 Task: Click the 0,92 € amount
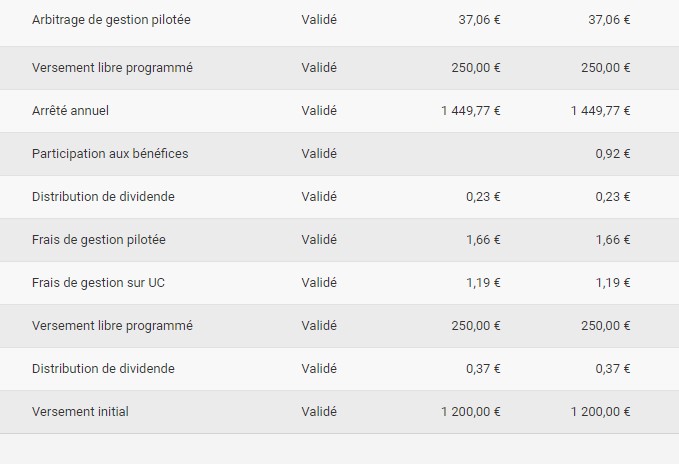(612, 154)
